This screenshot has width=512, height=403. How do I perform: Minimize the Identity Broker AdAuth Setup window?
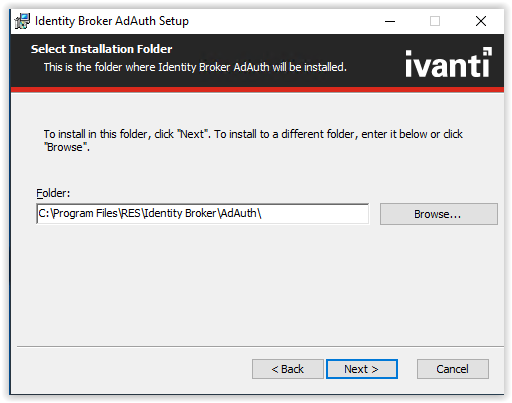click(390, 21)
